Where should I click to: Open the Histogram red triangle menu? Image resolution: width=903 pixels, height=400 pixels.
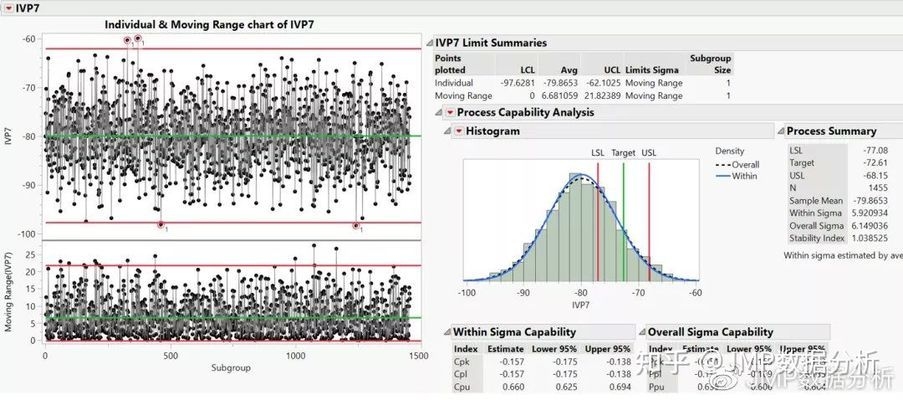pos(459,131)
